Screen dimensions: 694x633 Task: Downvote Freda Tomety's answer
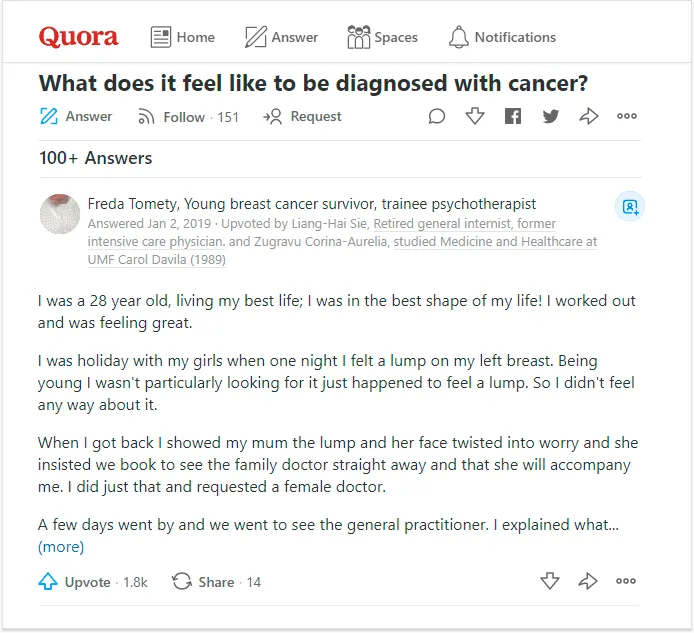pos(550,581)
